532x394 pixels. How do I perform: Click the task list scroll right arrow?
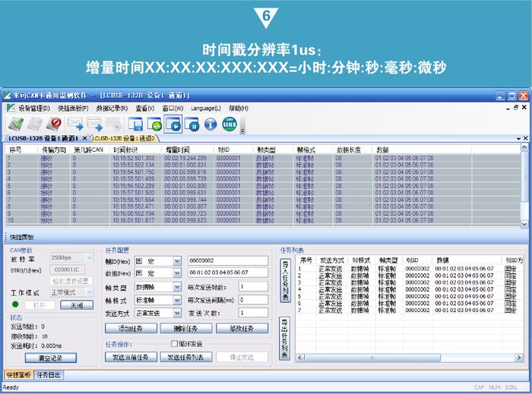pyautogui.click(x=519, y=358)
